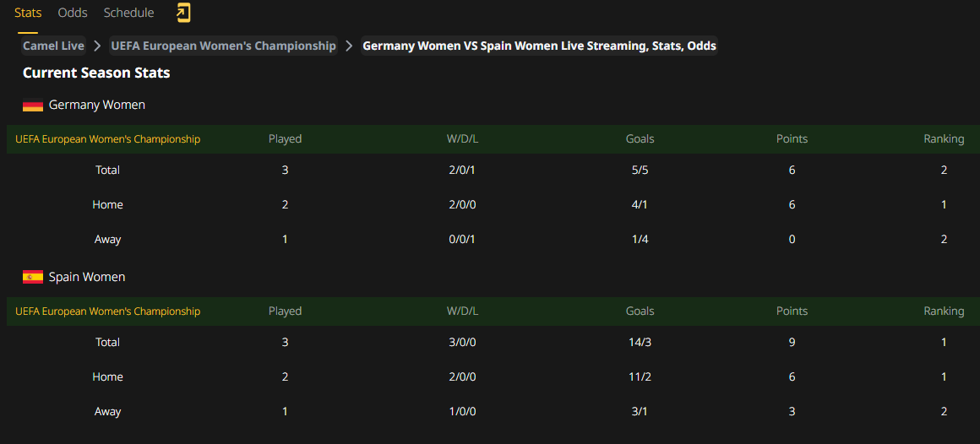Click the chevron before Germany Women VS Spain

[x=350, y=46]
